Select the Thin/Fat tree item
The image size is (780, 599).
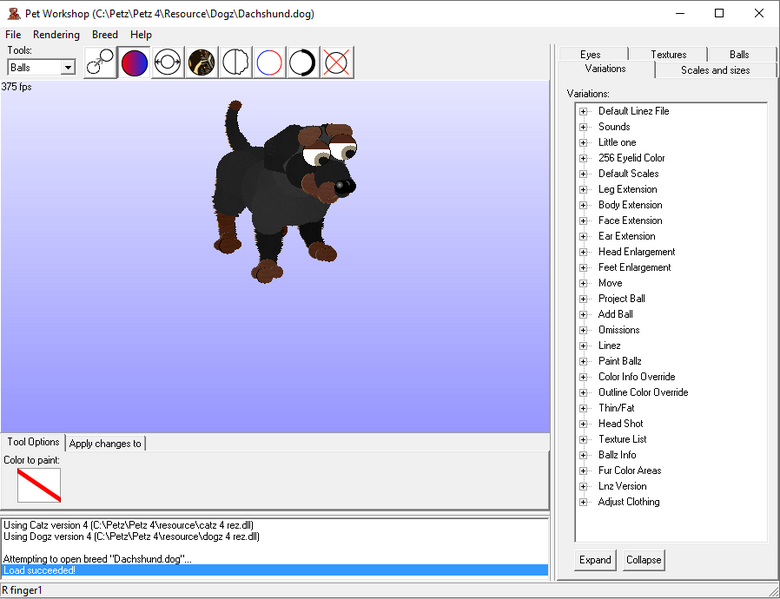616,408
